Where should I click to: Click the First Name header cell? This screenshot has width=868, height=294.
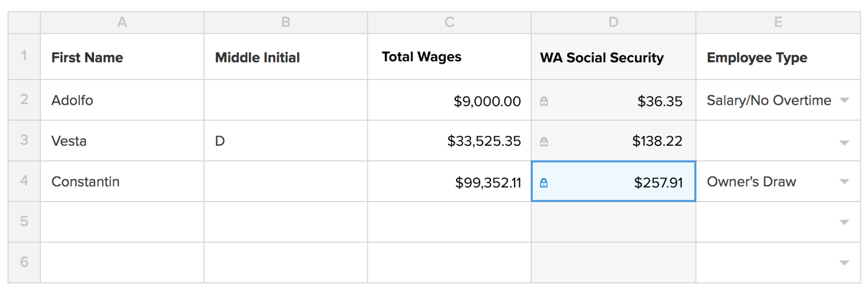pos(122,57)
